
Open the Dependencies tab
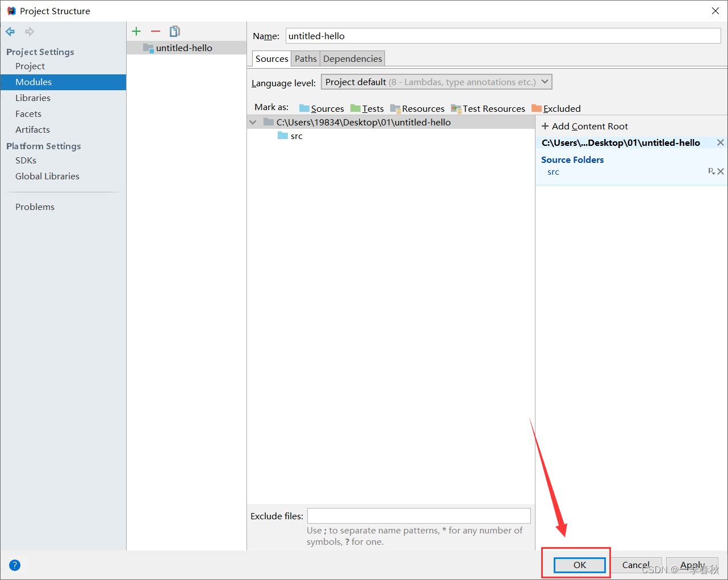[352, 58]
